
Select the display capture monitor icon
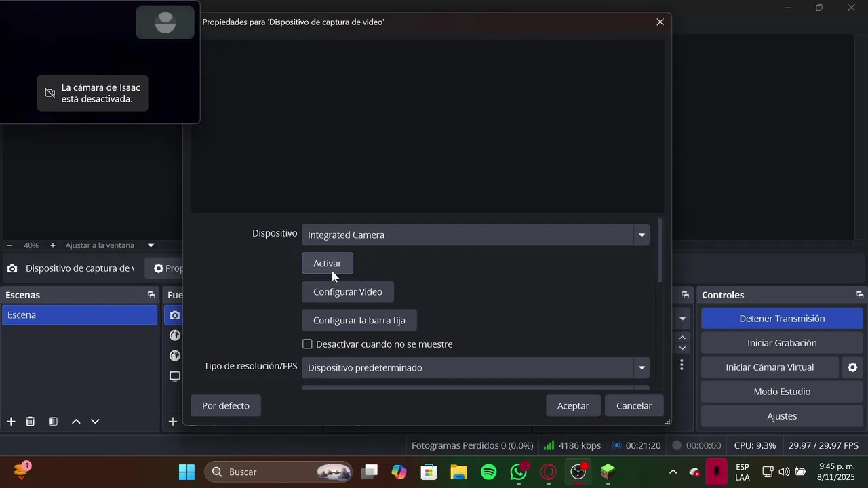pos(175,376)
